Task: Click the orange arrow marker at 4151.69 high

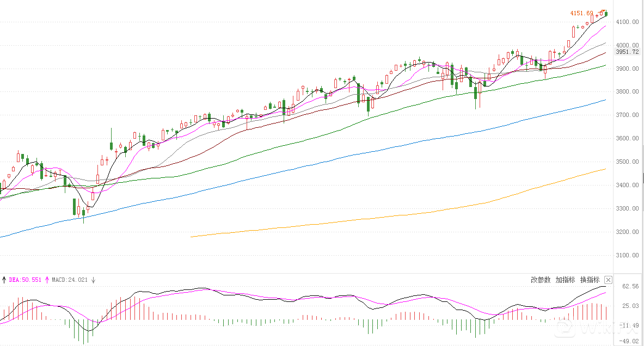Action: pos(603,11)
